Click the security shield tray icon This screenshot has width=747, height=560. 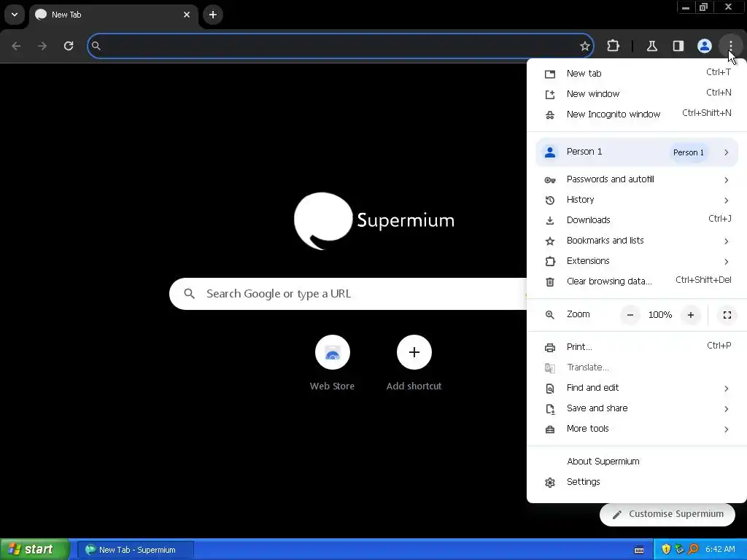666,550
